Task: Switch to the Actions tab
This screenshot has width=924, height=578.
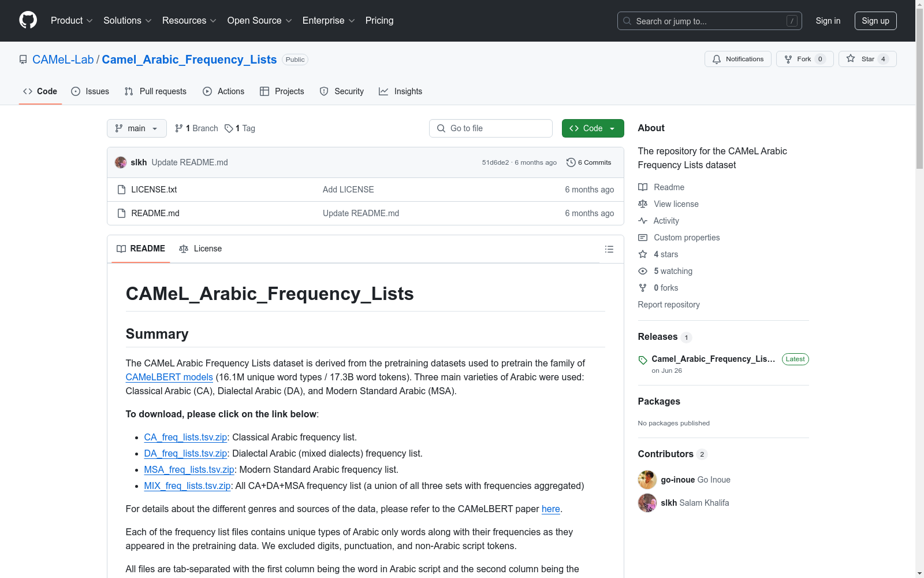Action: [223, 91]
